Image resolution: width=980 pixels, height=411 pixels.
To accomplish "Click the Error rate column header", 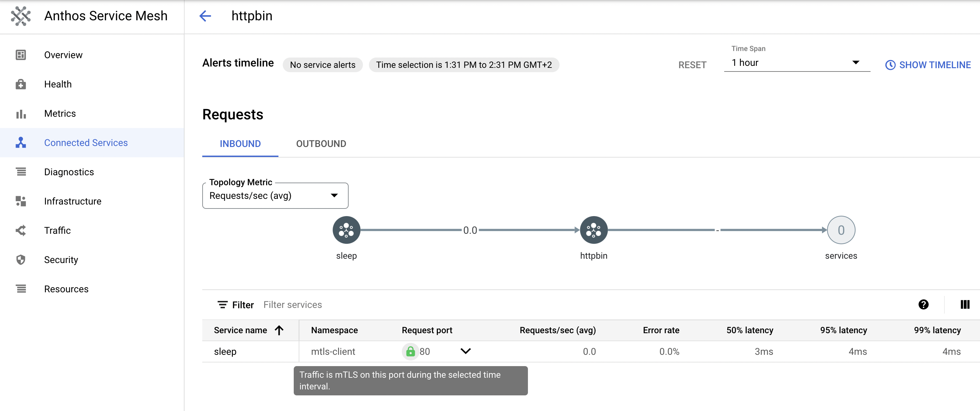I will [x=661, y=330].
